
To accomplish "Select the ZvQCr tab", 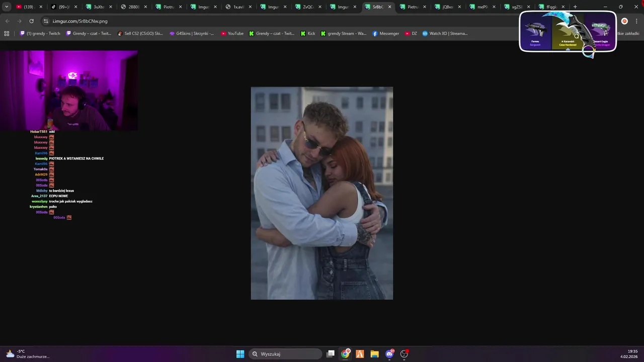I will point(308,7).
